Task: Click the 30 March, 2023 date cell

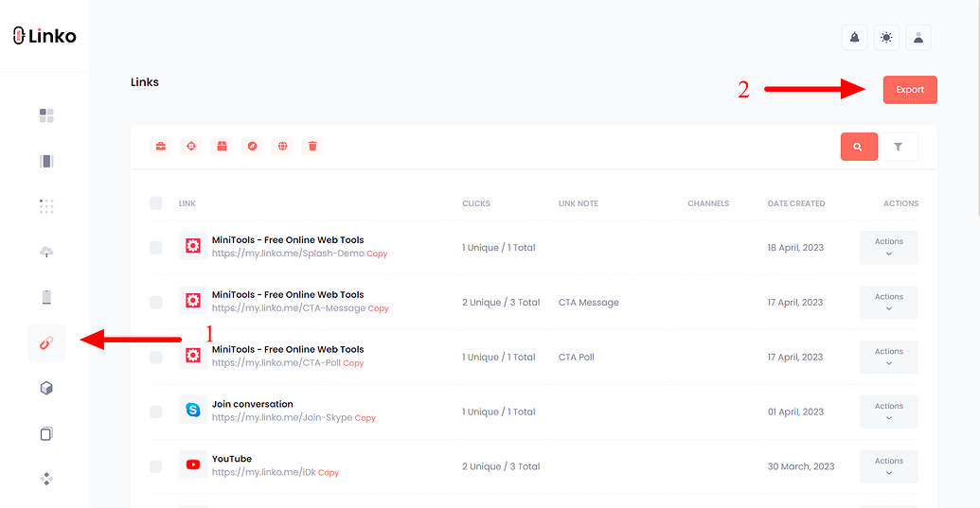Action: click(801, 466)
